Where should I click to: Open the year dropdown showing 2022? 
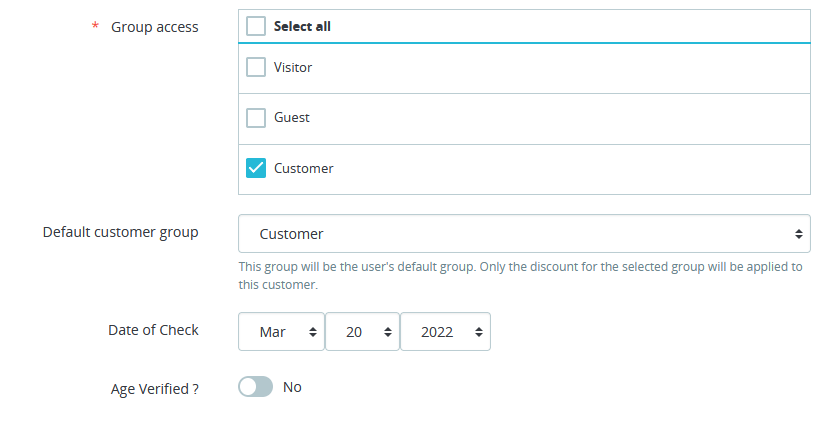click(444, 333)
